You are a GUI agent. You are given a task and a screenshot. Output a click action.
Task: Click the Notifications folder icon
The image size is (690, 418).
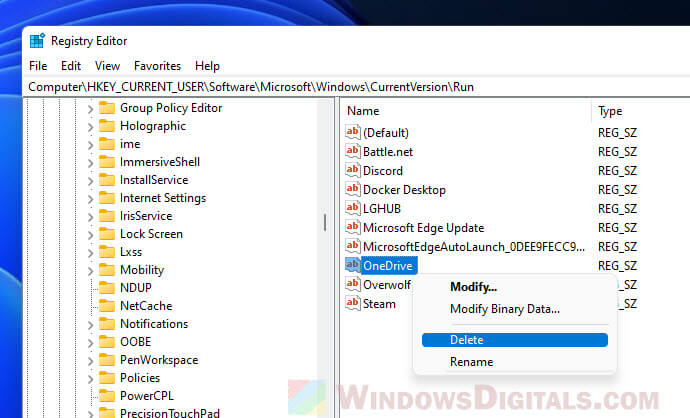coord(107,324)
